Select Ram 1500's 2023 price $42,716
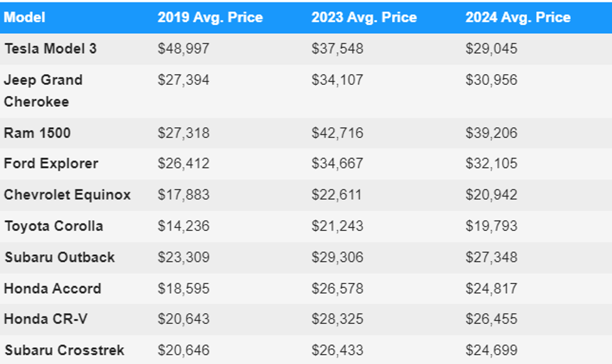This screenshot has height=364, width=612. click(x=337, y=133)
